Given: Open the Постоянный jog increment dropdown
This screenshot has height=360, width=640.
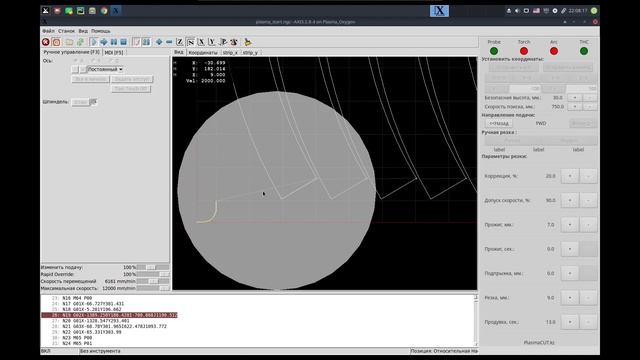Looking at the screenshot, I should [x=105, y=69].
